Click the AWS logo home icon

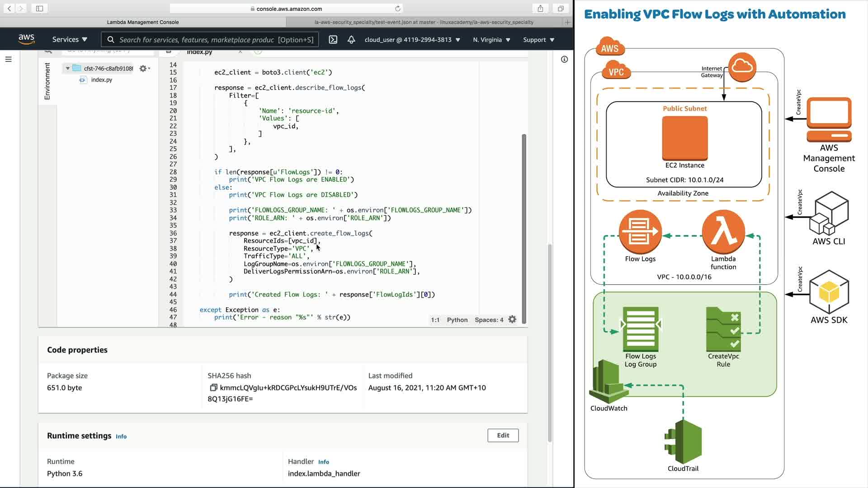click(x=26, y=39)
